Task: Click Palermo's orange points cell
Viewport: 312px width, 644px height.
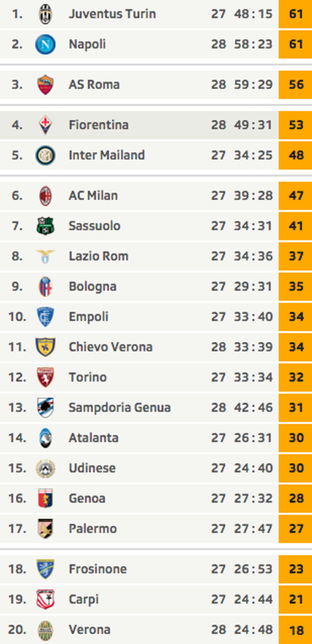Action: [x=296, y=528]
